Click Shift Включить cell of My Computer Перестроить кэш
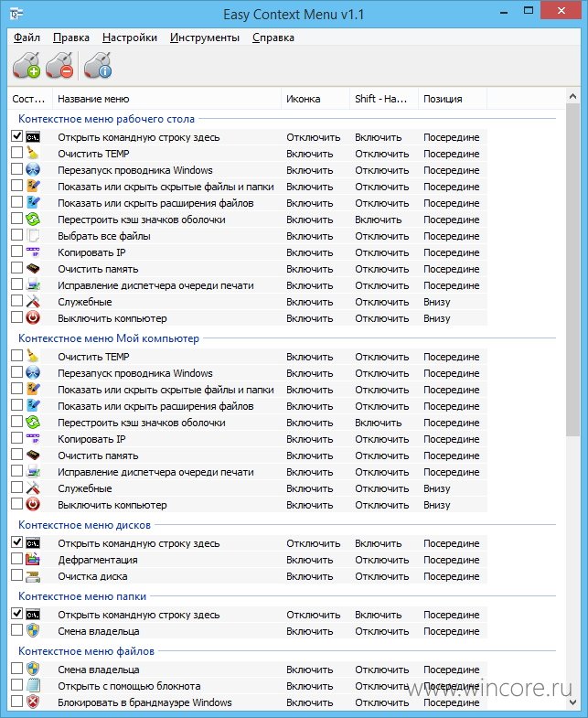This screenshot has height=718, width=588. [379, 423]
